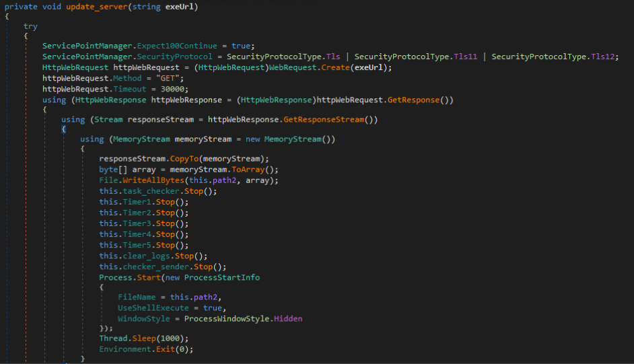Click the Exit method call
The width and height of the screenshot is (634, 364).
[x=166, y=349]
